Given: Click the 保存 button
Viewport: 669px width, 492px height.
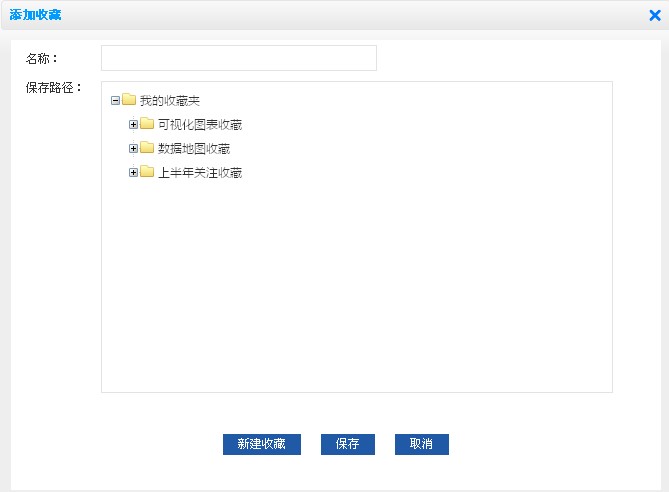Looking at the screenshot, I should [348, 444].
